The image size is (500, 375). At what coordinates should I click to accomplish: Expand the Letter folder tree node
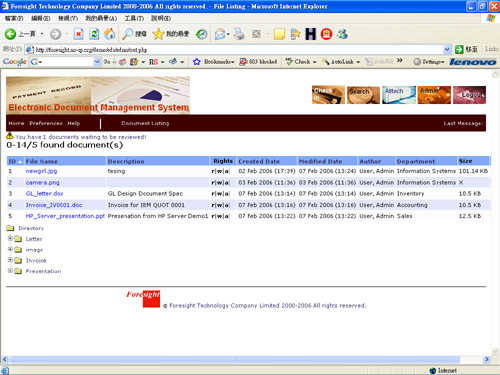click(10, 239)
